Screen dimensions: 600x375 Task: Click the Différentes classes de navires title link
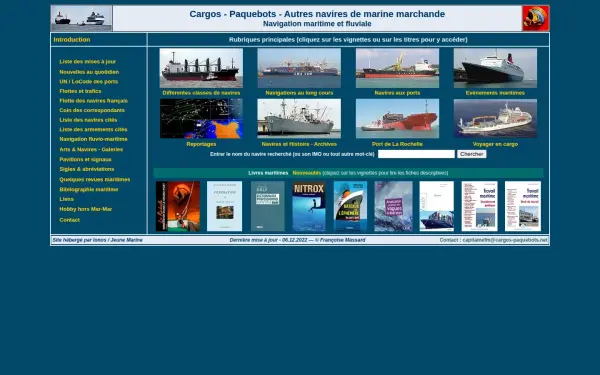tap(201, 93)
